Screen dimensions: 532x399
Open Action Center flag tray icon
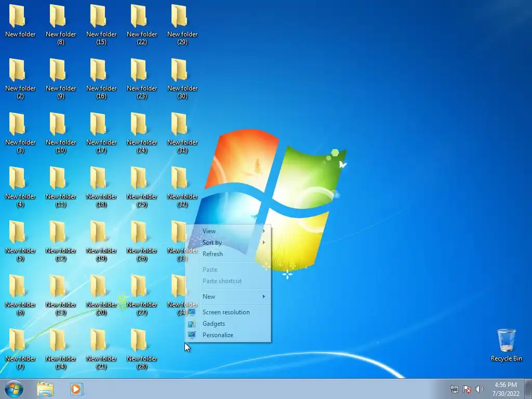pos(467,389)
